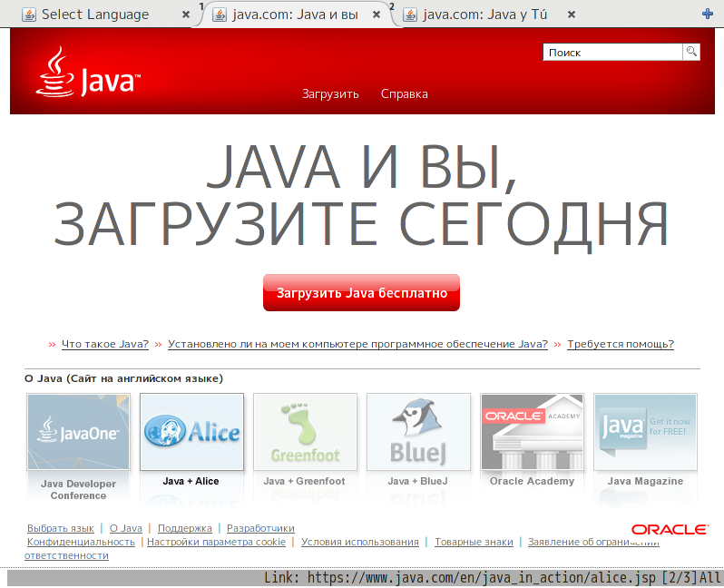Image resolution: width=724 pixels, height=588 pixels.
Task: Click favicon of Select Language tab
Action: pyautogui.click(x=29, y=15)
